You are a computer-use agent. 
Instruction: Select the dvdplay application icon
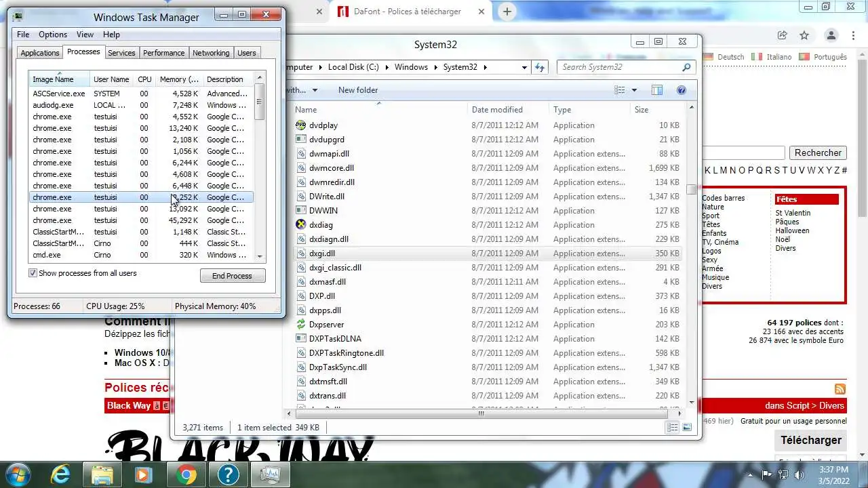(301, 125)
